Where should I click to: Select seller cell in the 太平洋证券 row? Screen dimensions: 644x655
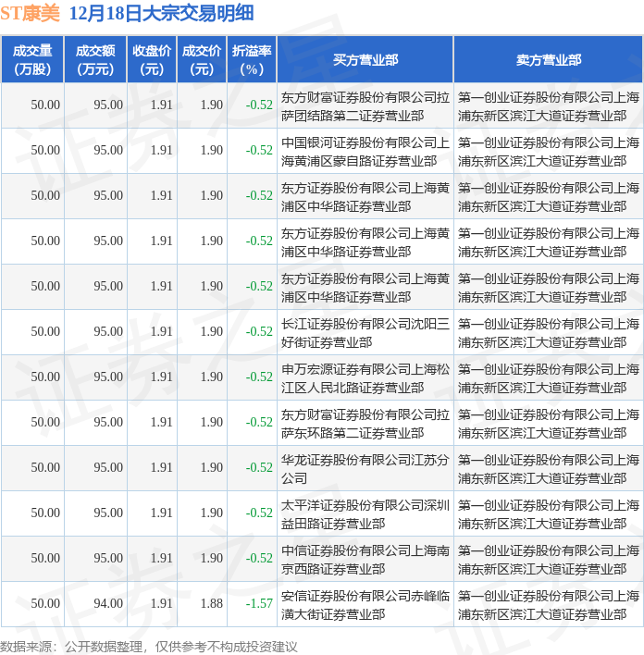click(x=549, y=514)
